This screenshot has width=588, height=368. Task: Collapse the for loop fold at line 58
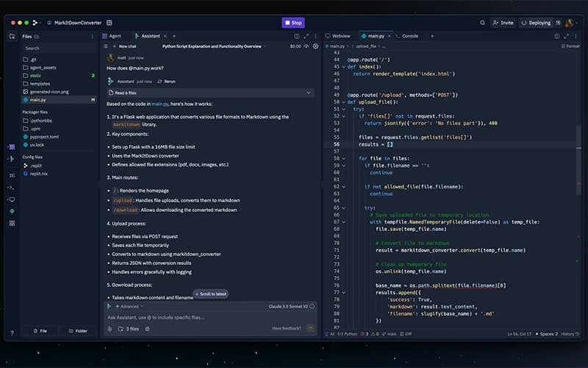(x=343, y=158)
